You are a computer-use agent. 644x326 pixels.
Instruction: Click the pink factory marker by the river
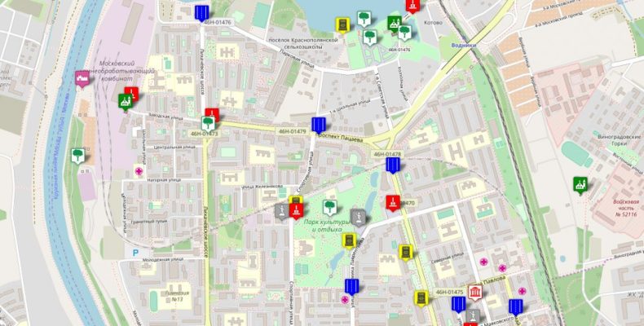click(x=82, y=78)
